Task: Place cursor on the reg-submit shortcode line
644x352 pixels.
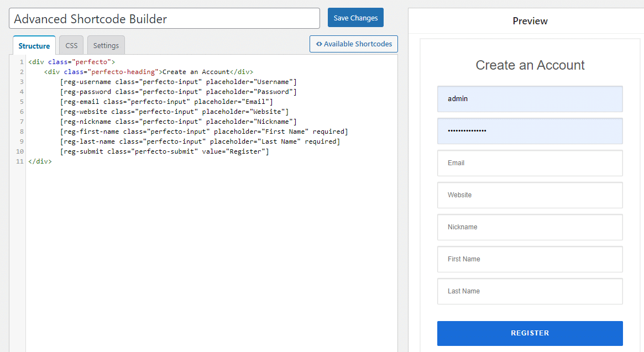Action: point(164,151)
